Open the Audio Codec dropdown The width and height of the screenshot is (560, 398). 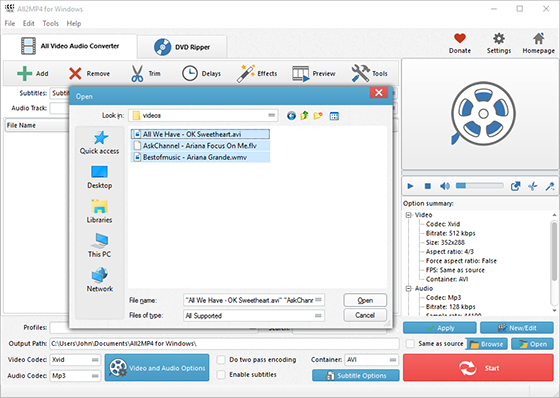click(95, 376)
